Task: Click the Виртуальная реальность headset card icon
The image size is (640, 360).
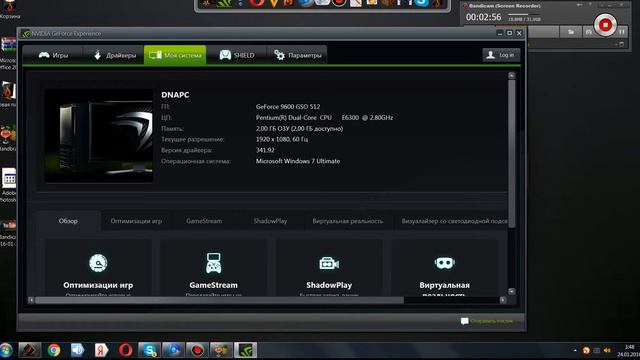Action: tap(444, 263)
